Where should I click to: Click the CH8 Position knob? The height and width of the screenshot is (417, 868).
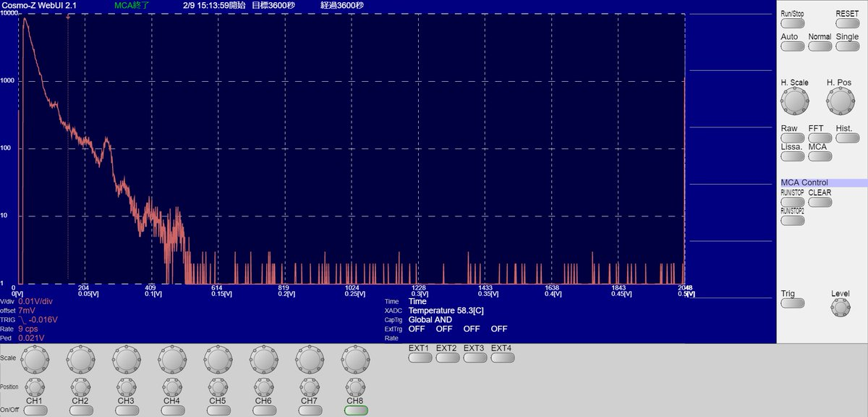[354, 386]
